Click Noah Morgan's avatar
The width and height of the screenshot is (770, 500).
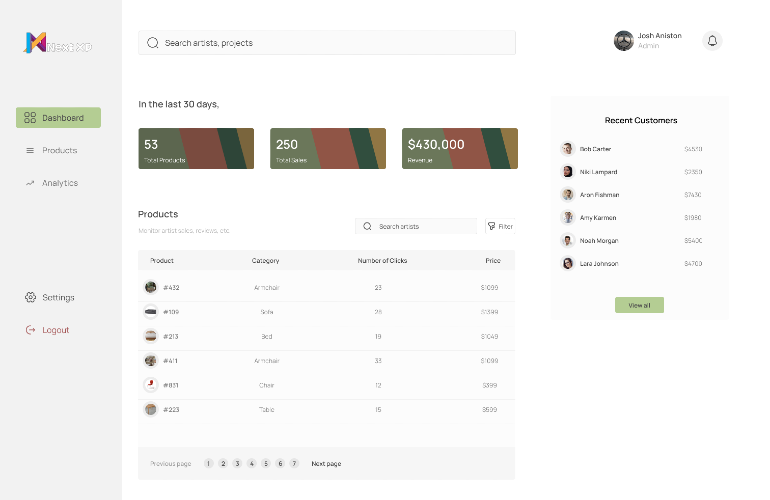point(568,240)
